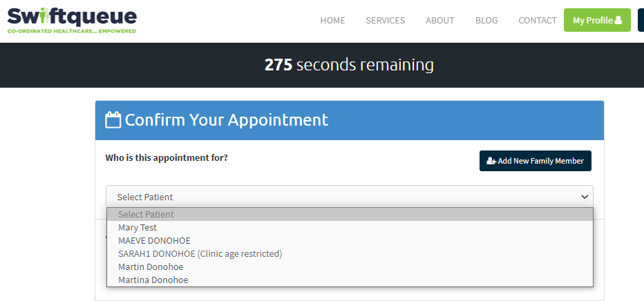Click the calendar icon beside Confirm Your Appointment
This screenshot has height=301, width=644.
pos(113,120)
